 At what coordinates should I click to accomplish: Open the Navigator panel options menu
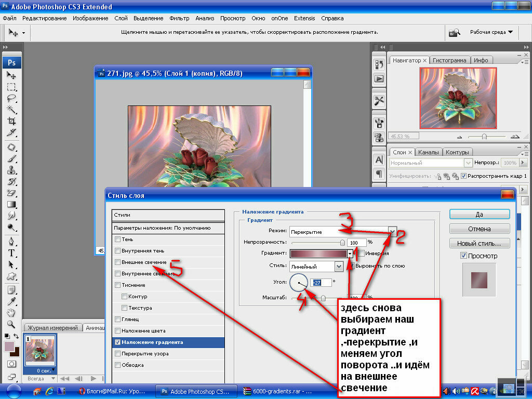524,62
